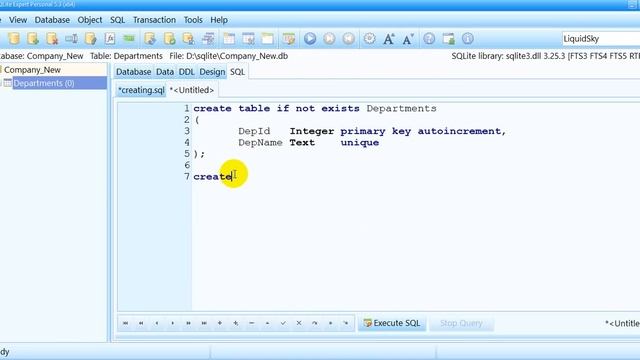Click the greyed step-forward toolbar icon
Viewport: 640px width, 360px height.
(x=329, y=39)
